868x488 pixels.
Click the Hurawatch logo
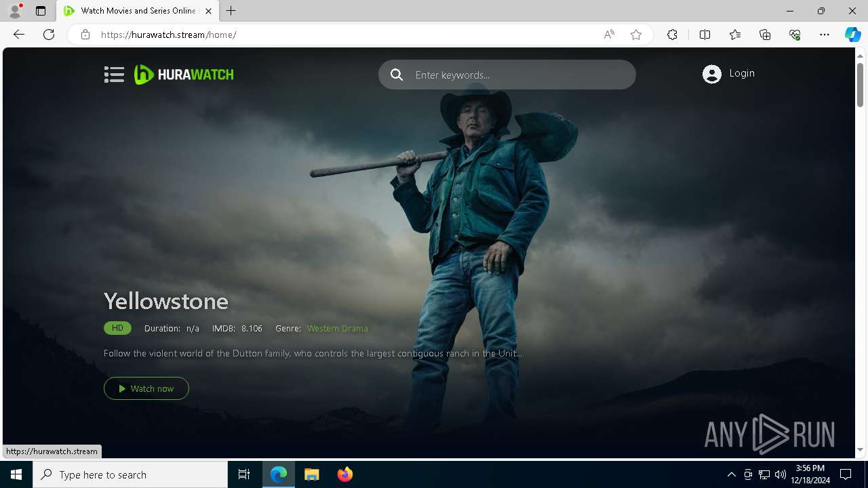click(x=184, y=75)
